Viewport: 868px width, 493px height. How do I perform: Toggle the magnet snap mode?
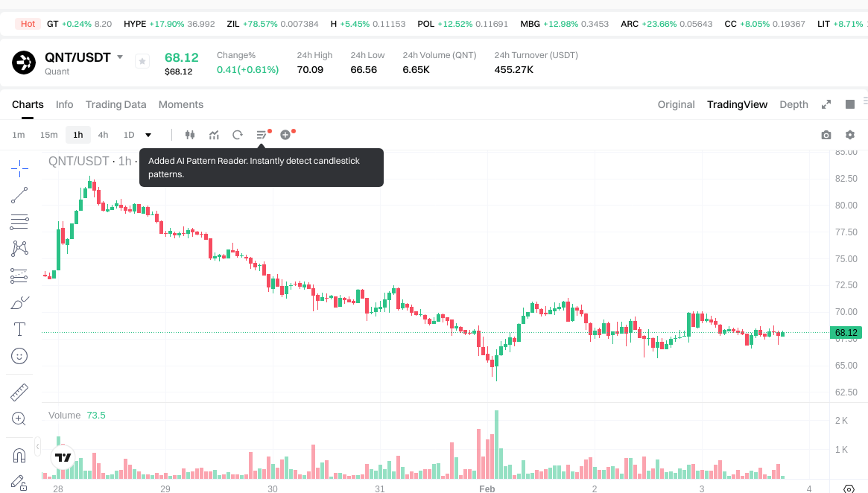19,456
